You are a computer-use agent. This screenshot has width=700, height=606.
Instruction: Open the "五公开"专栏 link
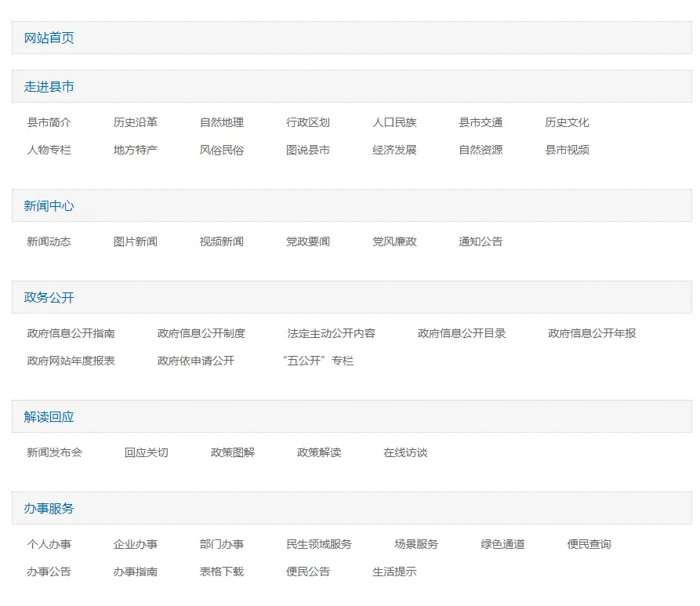(318, 361)
